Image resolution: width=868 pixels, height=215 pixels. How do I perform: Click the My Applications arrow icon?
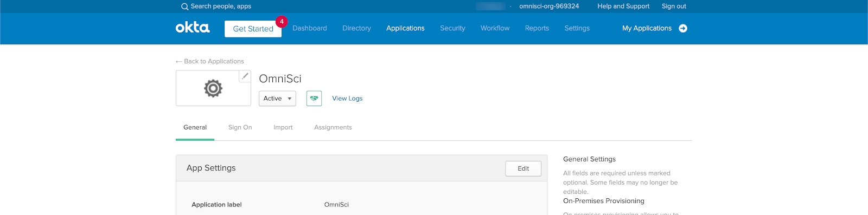coord(683,28)
